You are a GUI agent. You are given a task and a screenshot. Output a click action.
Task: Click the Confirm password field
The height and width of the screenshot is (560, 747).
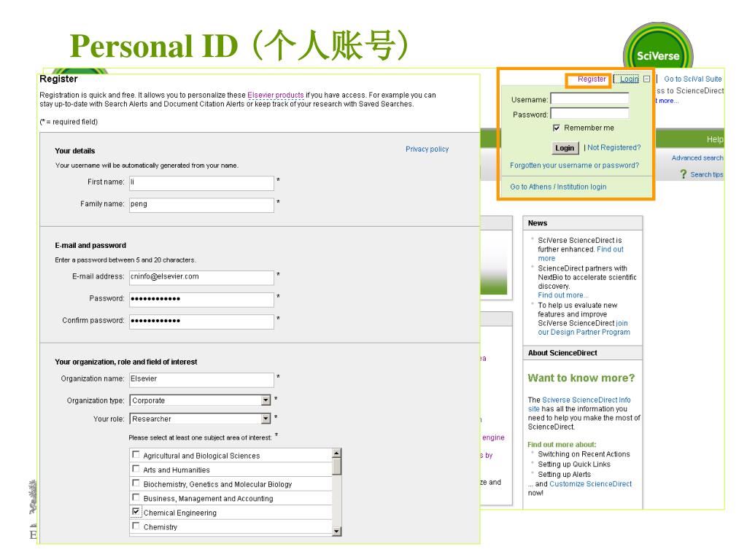pyautogui.click(x=201, y=321)
